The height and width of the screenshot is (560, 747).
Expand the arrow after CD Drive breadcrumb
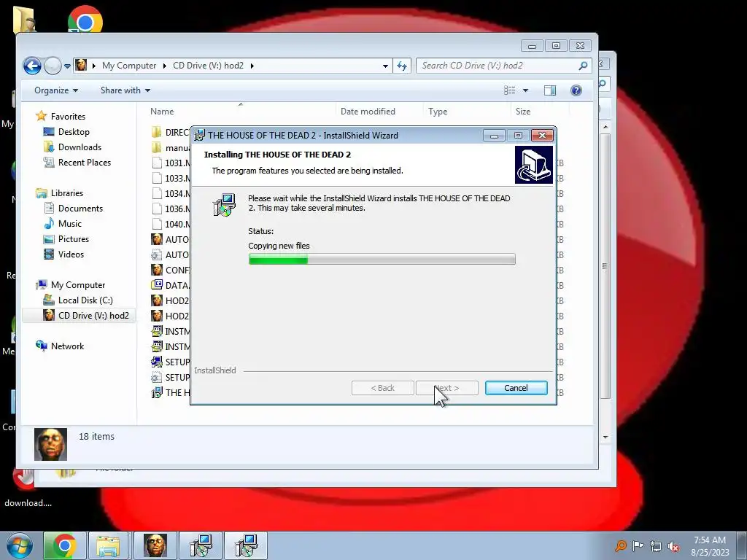pos(252,66)
